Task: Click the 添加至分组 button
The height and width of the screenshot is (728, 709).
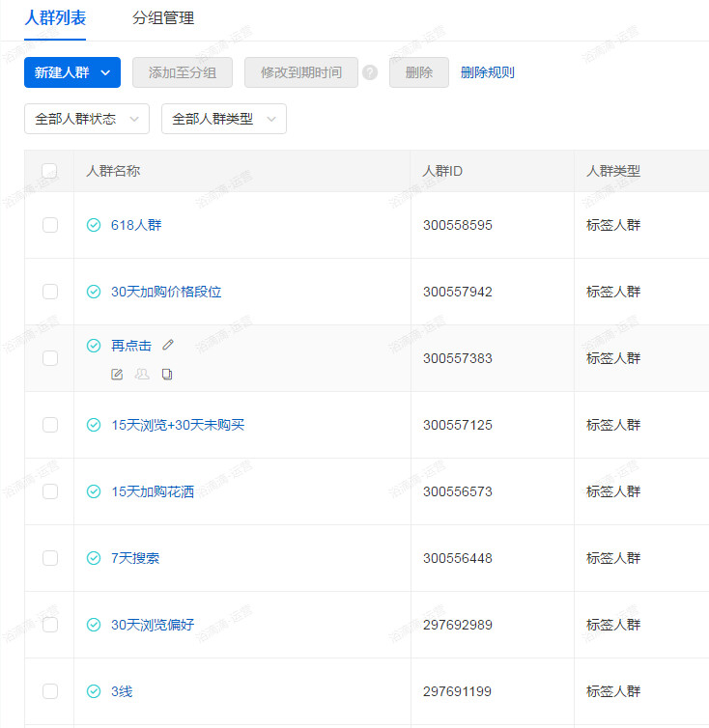Action: (x=183, y=72)
